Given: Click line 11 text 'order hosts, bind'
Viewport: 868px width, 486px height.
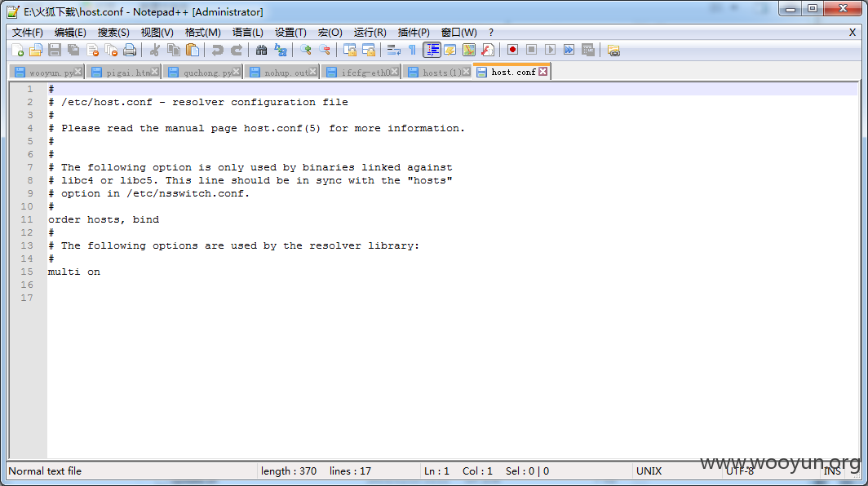Looking at the screenshot, I should tap(104, 219).
